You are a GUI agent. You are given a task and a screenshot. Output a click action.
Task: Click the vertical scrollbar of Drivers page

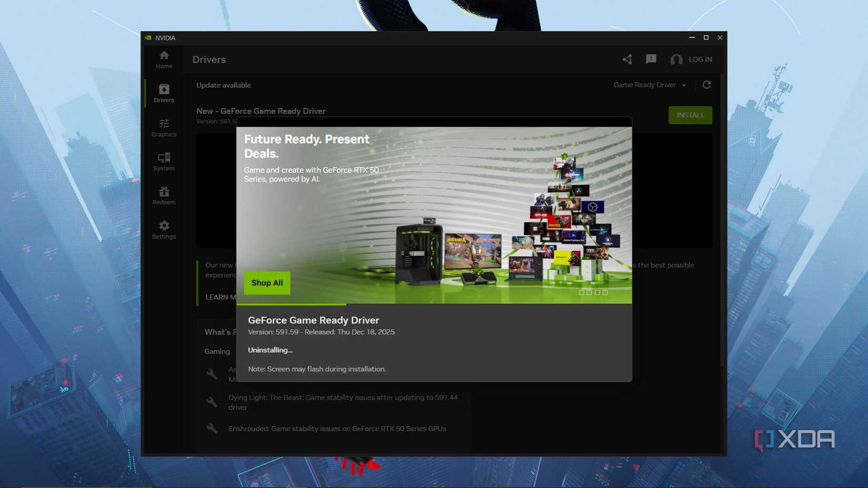723,221
